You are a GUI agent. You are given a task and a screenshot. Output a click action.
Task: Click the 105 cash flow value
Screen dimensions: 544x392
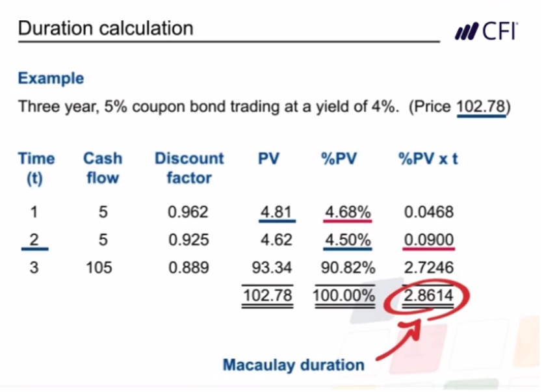tap(99, 267)
